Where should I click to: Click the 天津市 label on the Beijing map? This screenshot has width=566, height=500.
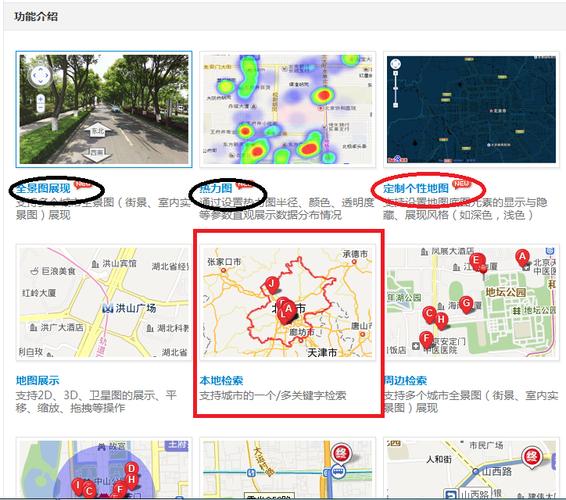click(x=322, y=352)
